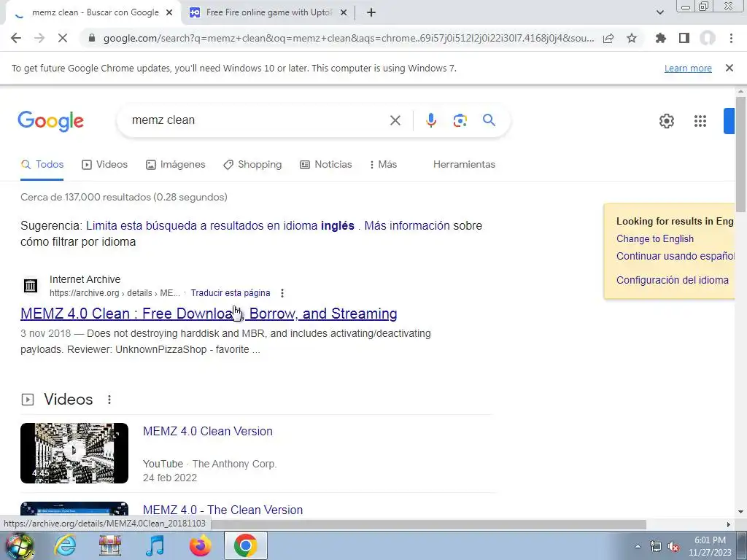Switch to the Shopping search tab

click(252, 164)
